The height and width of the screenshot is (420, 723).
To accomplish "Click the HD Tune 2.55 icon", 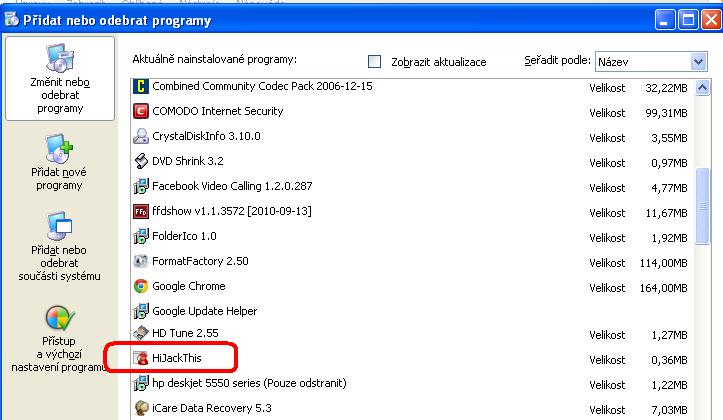I will click(x=141, y=333).
